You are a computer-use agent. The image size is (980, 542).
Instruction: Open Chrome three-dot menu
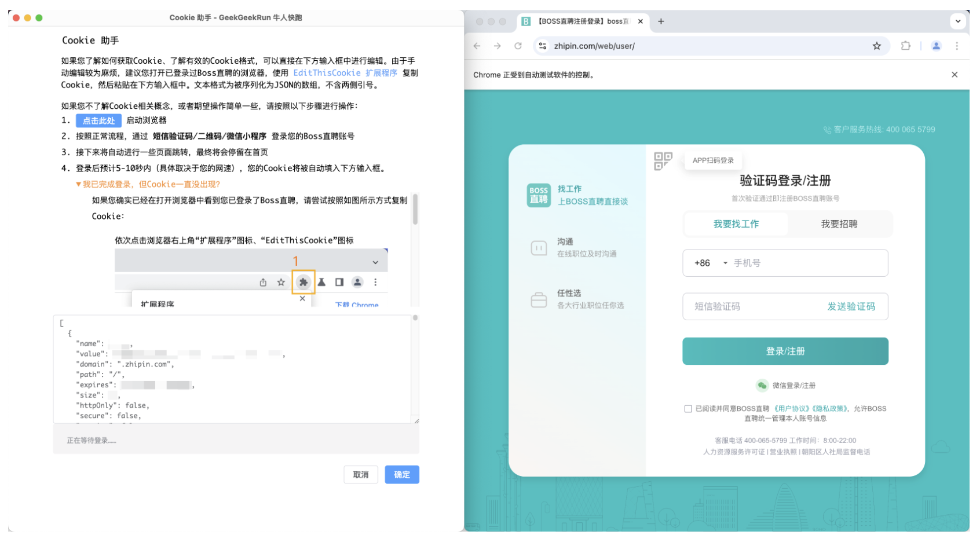pyautogui.click(x=957, y=46)
